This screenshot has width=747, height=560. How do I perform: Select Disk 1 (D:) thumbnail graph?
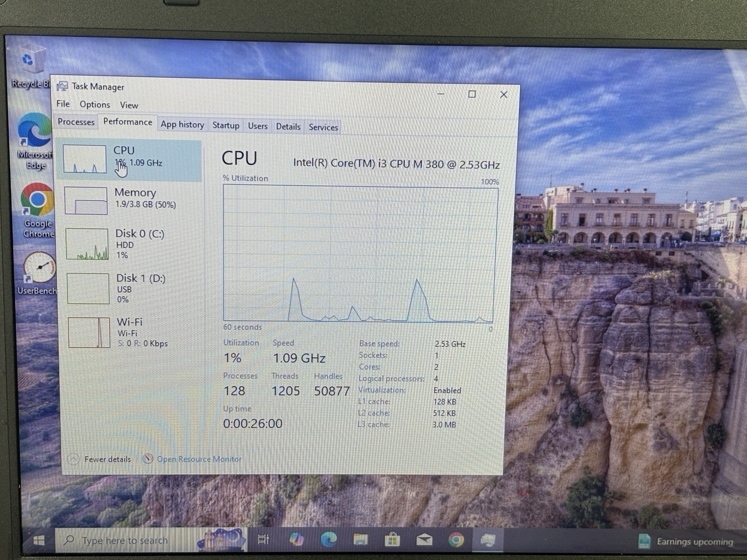88,288
